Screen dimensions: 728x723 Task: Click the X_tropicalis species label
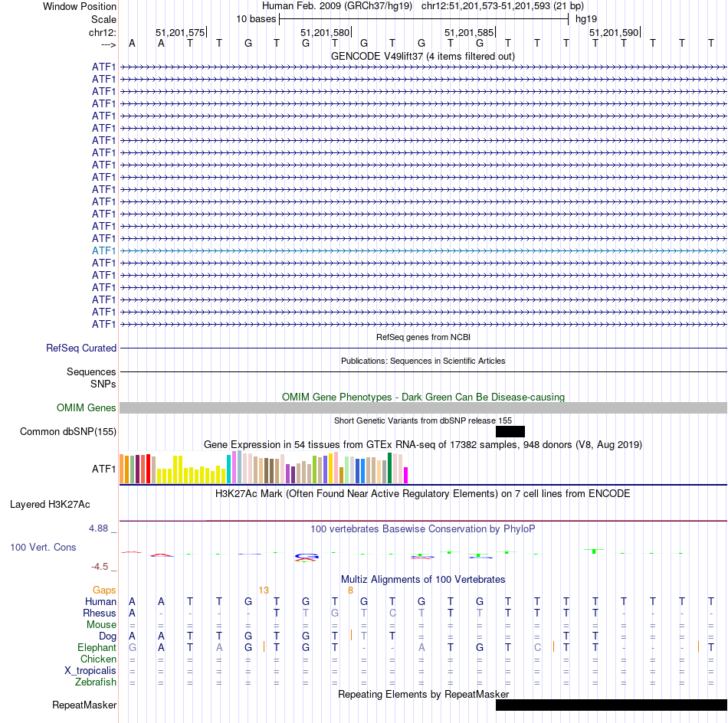(x=90, y=671)
